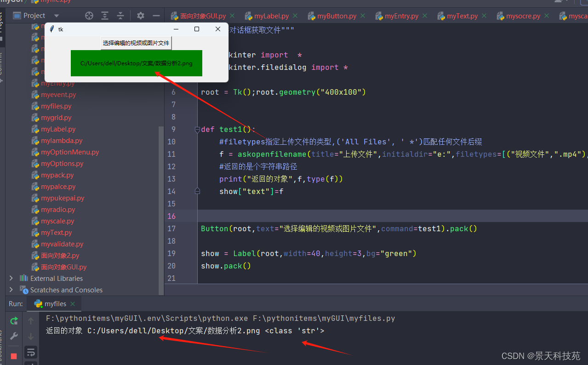Click 选择编辑的视频或图片文件 button in tk window
The height and width of the screenshot is (365, 588).
(136, 43)
